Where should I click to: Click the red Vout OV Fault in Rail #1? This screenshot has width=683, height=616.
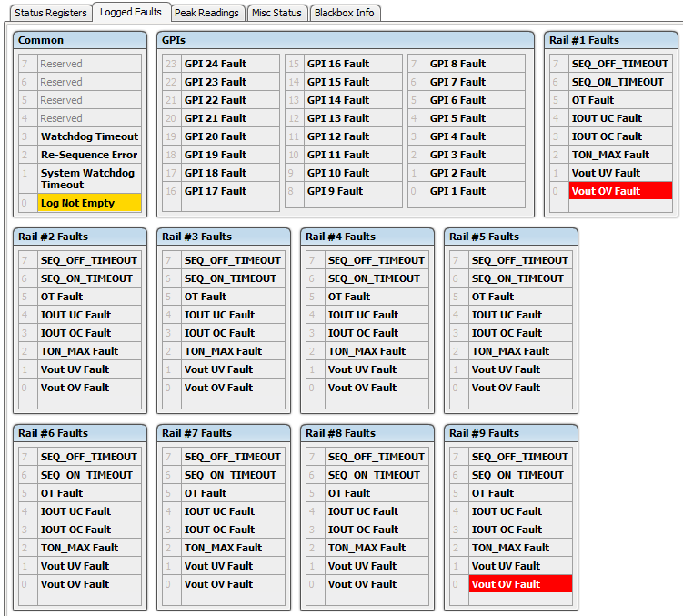(x=620, y=191)
